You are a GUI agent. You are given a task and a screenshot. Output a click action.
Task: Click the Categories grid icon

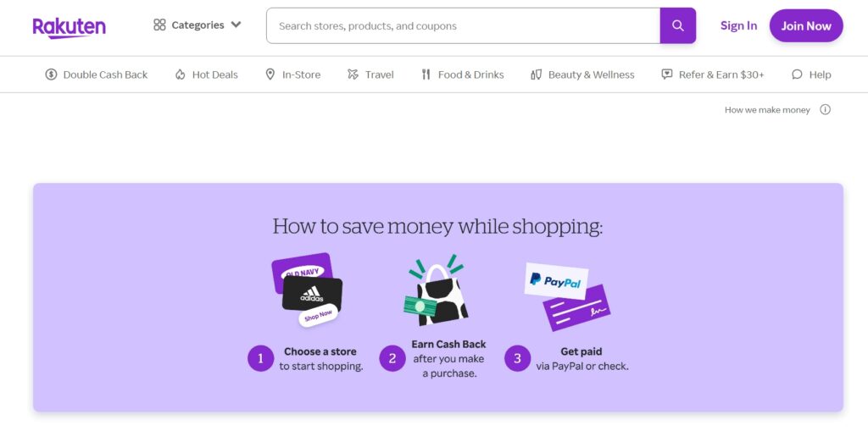pyautogui.click(x=159, y=25)
